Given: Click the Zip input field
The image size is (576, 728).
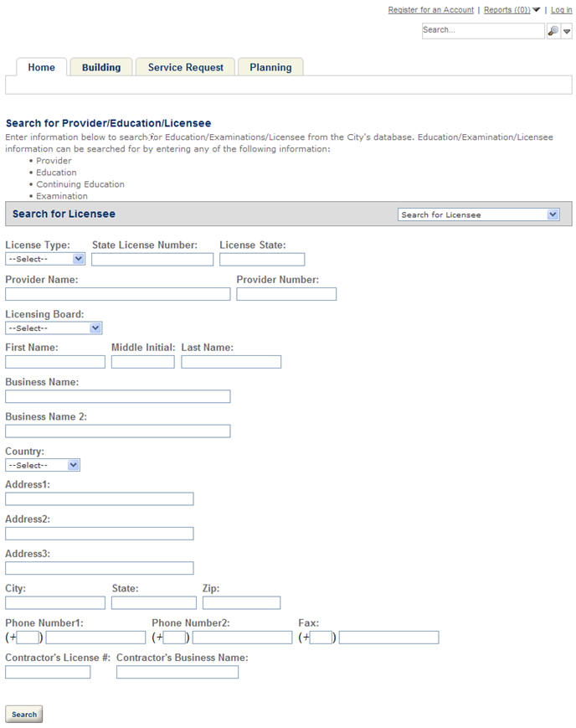Looking at the screenshot, I should click(241, 602).
